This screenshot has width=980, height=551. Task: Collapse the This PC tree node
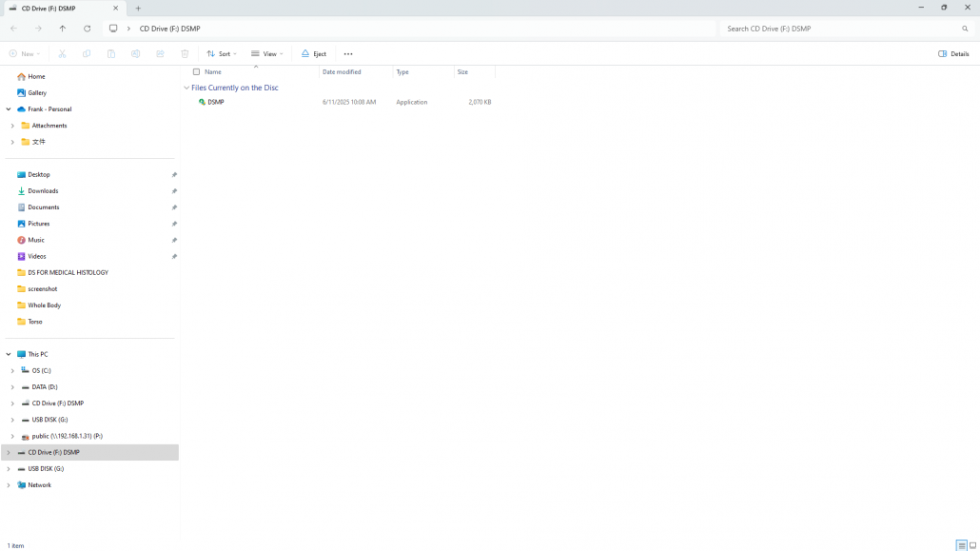9,354
